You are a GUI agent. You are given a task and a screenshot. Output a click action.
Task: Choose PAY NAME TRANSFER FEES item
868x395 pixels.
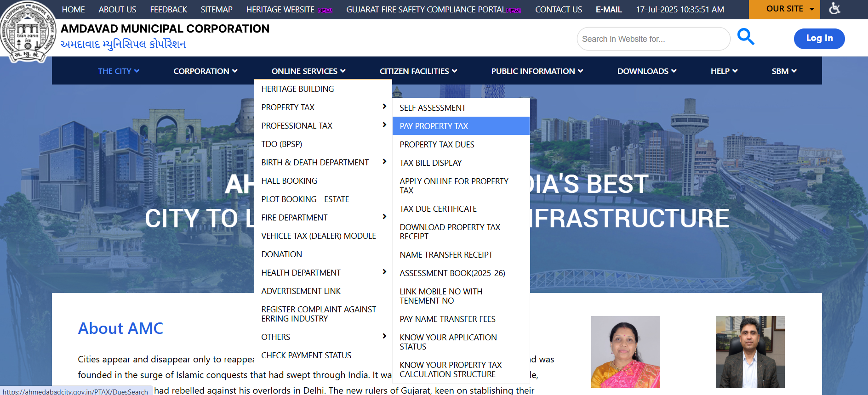point(461,319)
